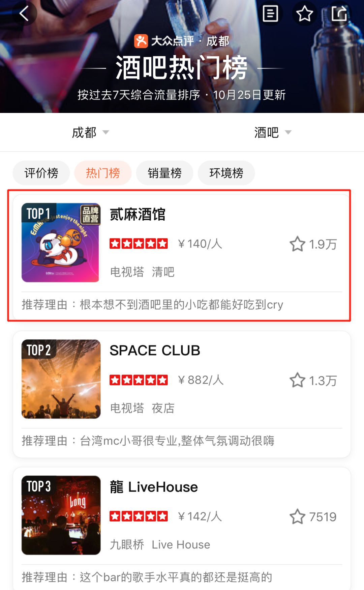
Task: Toggle favorite star for 贰麻酒馆
Action: [x=297, y=244]
